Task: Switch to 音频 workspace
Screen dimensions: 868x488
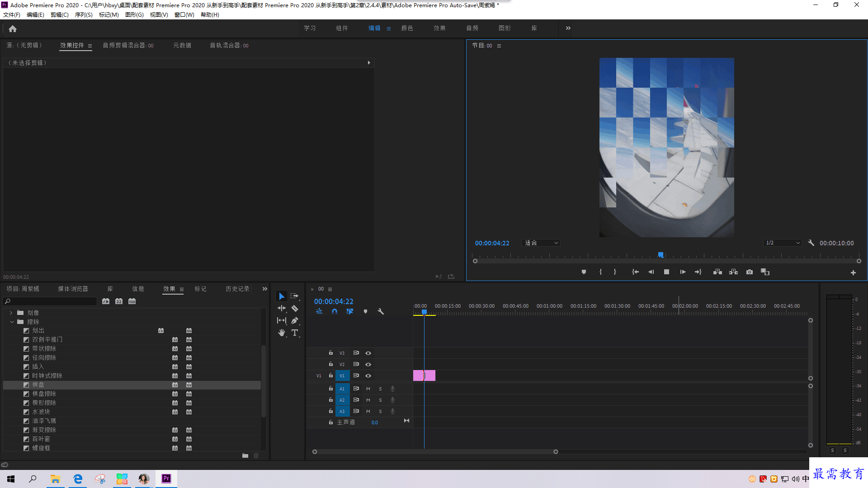Action: pos(472,28)
